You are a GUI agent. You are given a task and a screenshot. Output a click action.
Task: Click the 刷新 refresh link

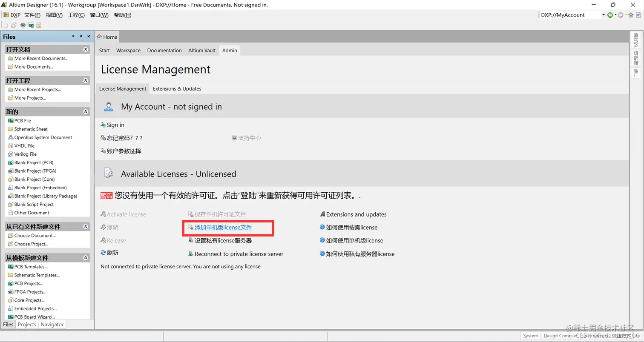[x=109, y=253]
